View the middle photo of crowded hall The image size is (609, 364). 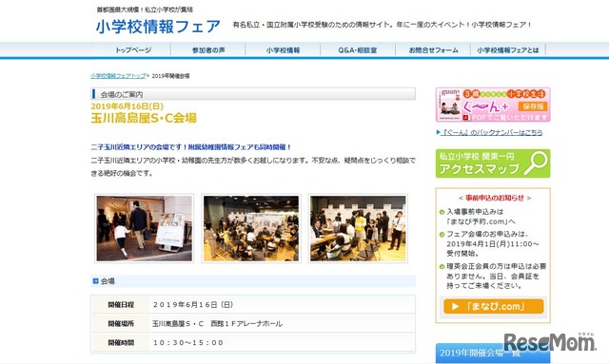click(x=251, y=228)
